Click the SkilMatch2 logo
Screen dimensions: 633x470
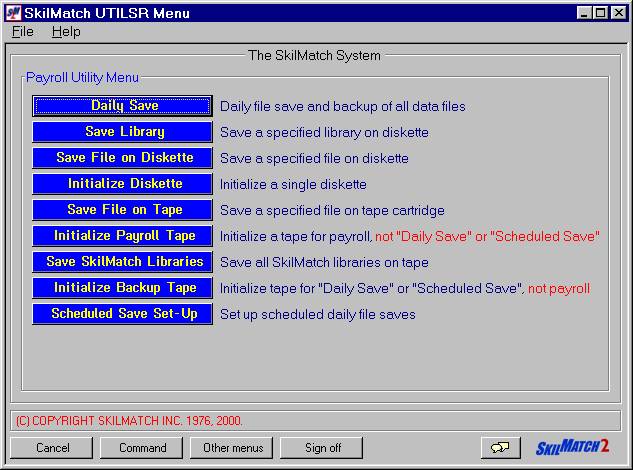572,447
